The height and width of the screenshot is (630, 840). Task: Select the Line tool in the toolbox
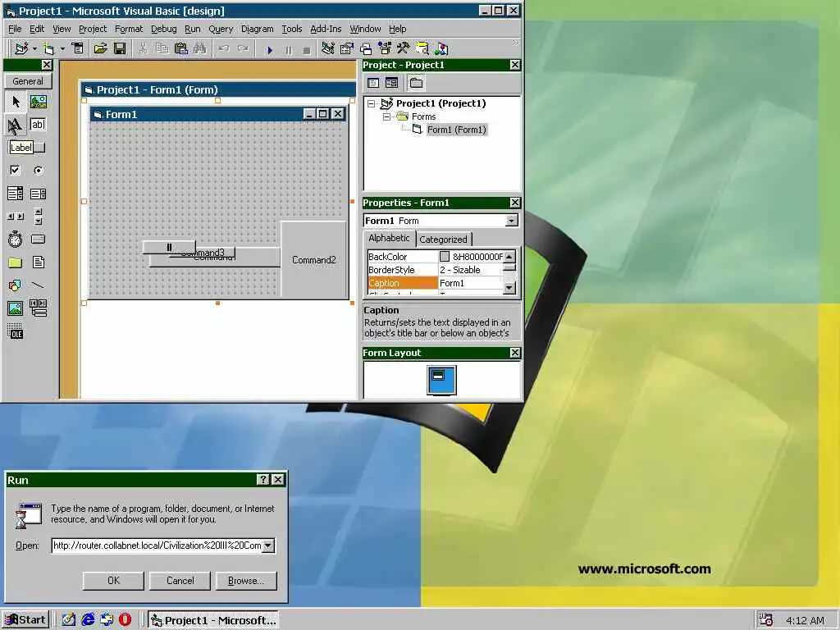click(38, 285)
